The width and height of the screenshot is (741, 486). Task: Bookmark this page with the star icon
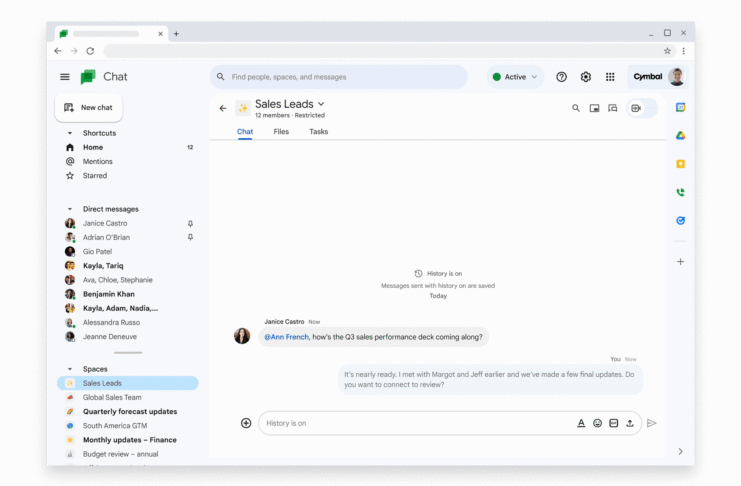[667, 51]
